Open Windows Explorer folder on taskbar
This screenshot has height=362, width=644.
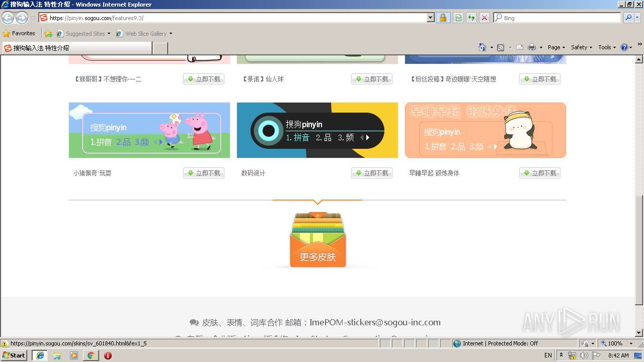point(57,355)
